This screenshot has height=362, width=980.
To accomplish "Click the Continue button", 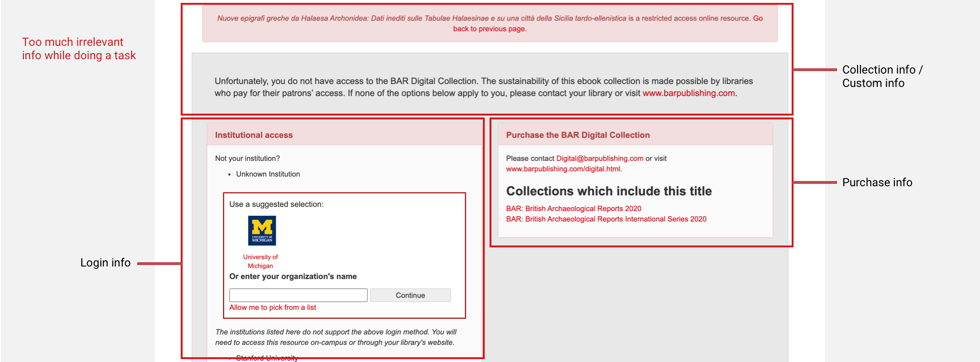I will pyautogui.click(x=410, y=295).
